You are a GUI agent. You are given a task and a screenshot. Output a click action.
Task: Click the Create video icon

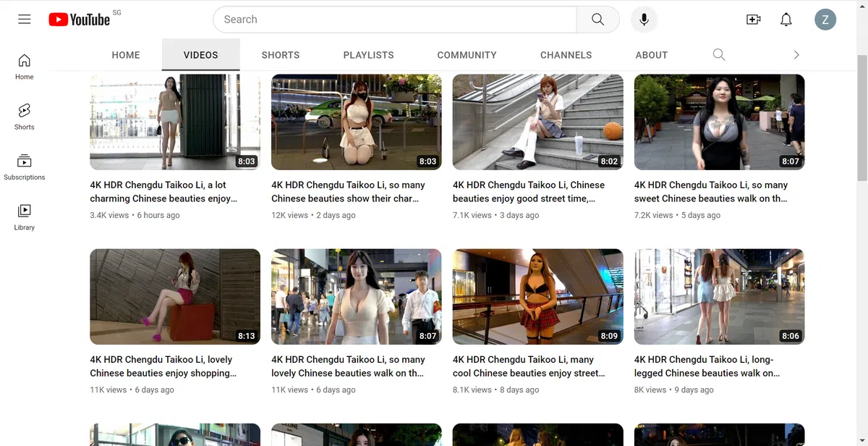point(753,20)
